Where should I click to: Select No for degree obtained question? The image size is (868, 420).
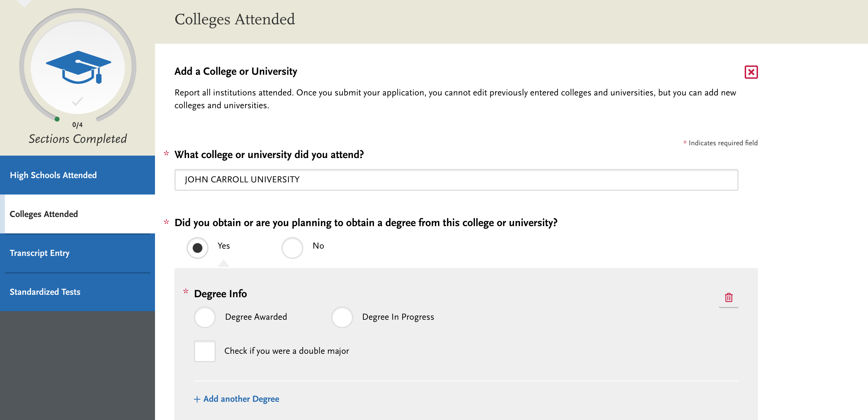point(292,248)
